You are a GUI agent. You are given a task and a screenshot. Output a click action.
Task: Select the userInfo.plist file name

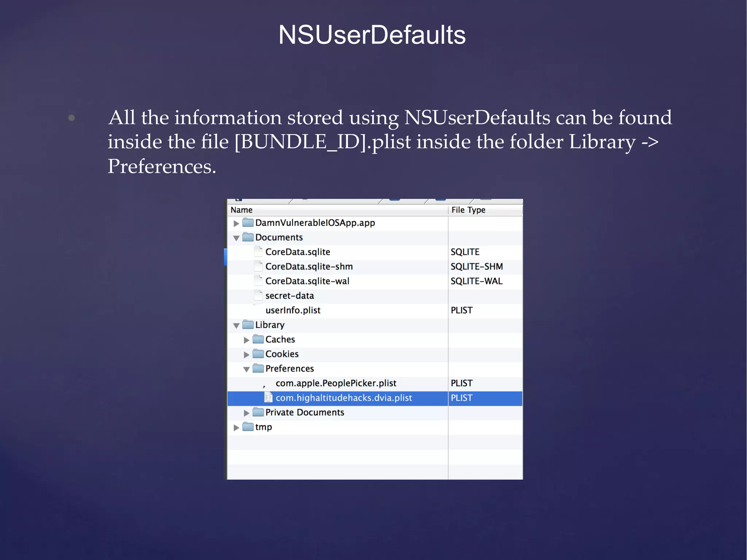click(293, 310)
